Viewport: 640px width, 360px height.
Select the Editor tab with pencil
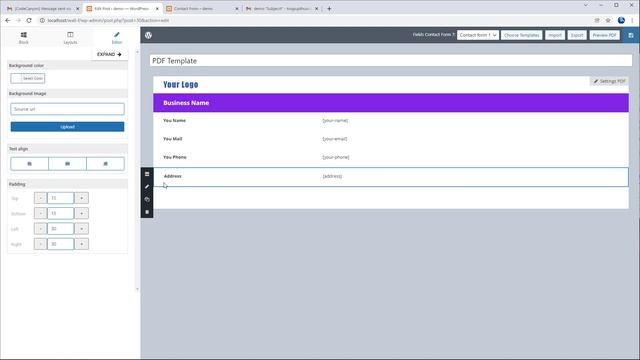[x=117, y=38]
